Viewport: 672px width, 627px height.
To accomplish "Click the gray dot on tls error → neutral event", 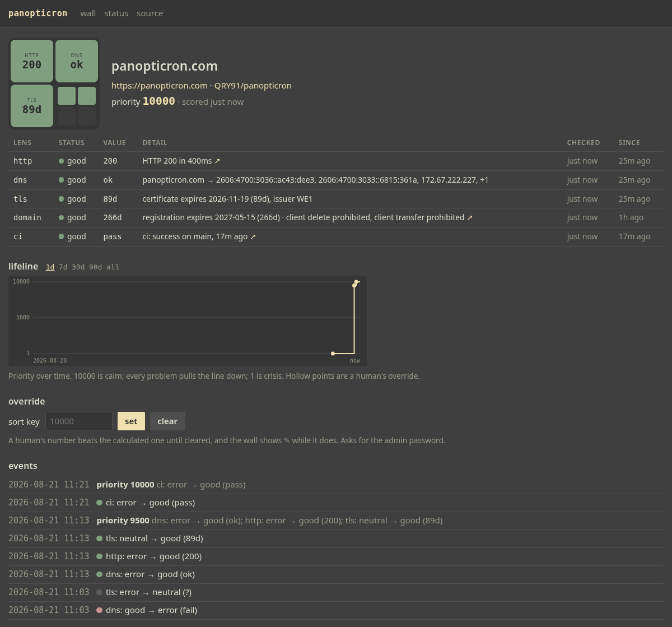I will pos(100,592).
